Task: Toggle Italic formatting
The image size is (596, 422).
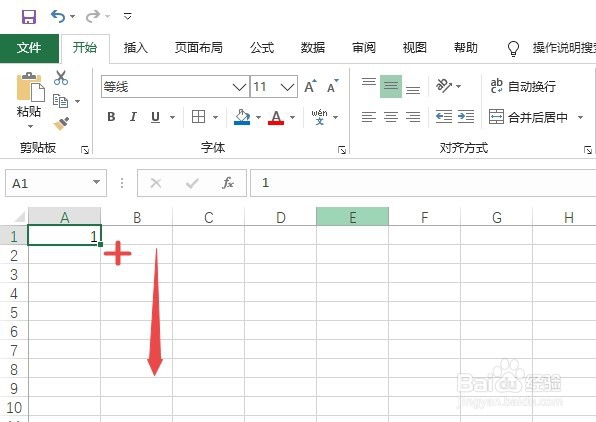Action: coord(133,117)
